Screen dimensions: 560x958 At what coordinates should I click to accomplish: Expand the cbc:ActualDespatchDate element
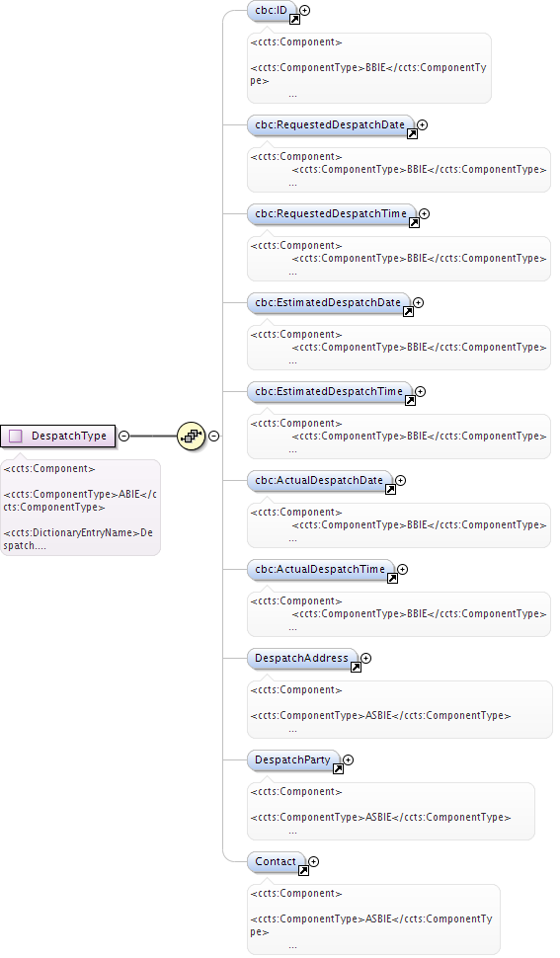401,480
